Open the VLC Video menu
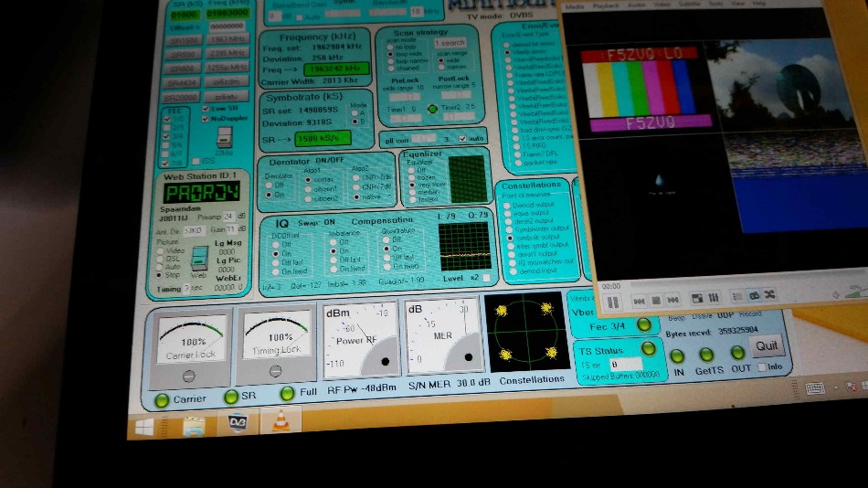The width and height of the screenshot is (868, 488). (x=662, y=5)
